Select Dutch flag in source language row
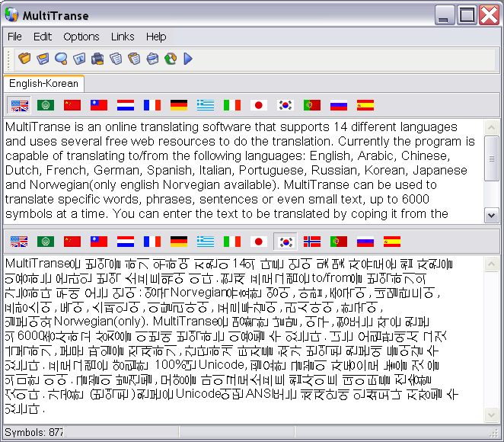Viewport: 504px width, 442px height. coord(126,105)
